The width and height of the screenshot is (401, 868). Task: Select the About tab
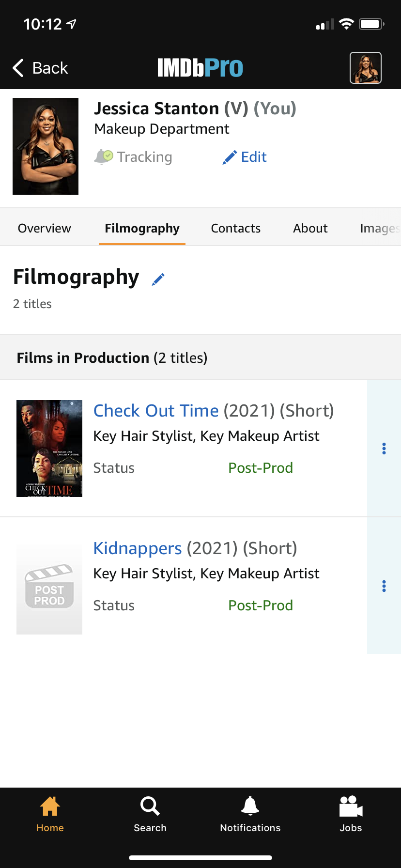click(310, 228)
